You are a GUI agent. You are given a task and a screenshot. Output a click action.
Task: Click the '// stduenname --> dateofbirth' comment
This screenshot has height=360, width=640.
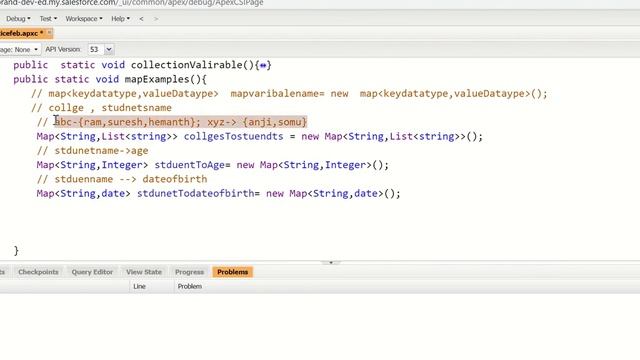click(x=122, y=179)
